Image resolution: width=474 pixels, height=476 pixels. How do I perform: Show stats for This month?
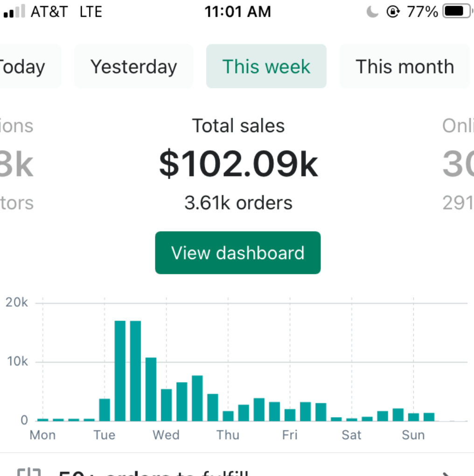click(x=404, y=67)
